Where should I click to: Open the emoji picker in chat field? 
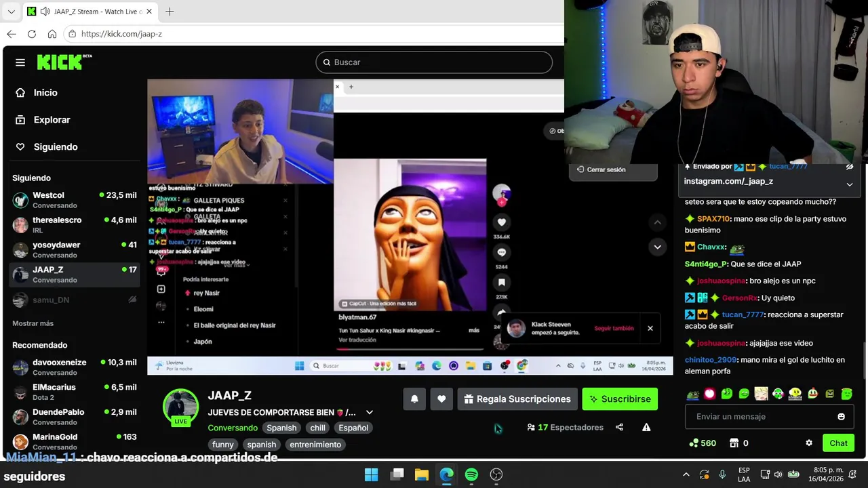pyautogui.click(x=842, y=417)
